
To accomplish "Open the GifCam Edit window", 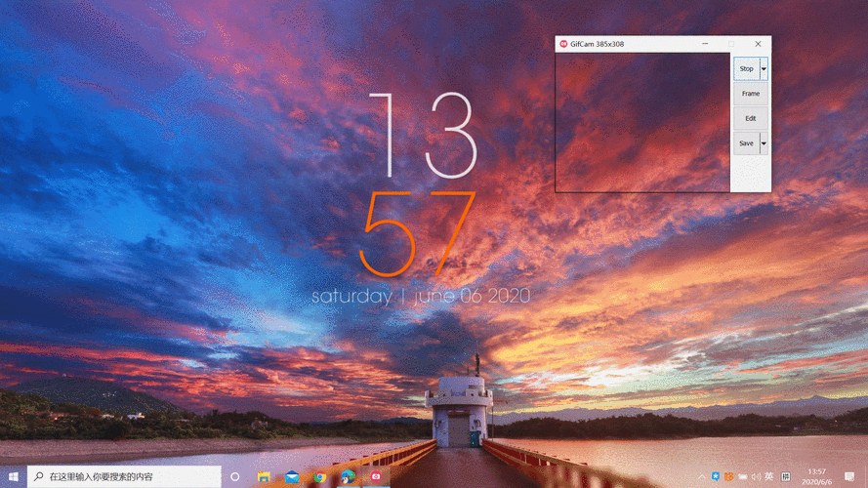I will pos(750,118).
